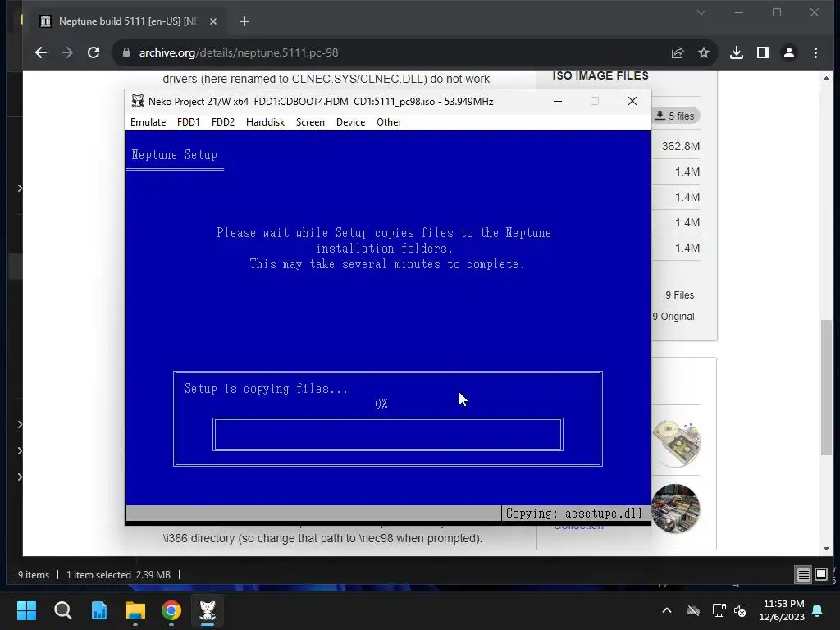Open the Windows Start menu
Viewport: 840px width, 630px height.
point(26,610)
